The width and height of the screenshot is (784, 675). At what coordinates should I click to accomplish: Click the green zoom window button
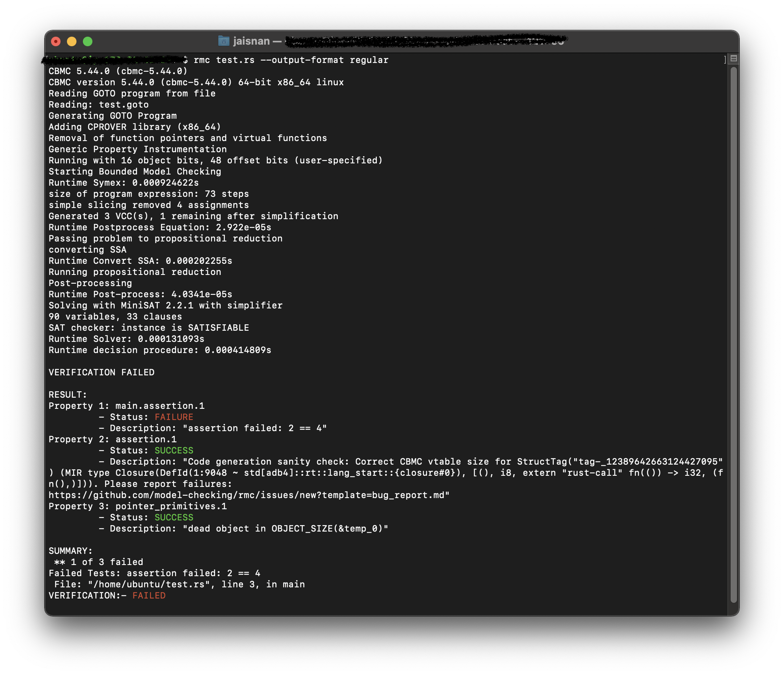88,41
